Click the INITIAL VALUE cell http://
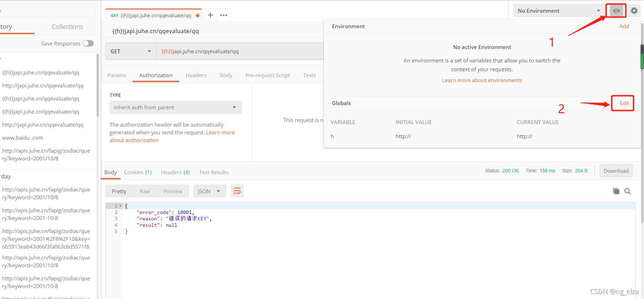This screenshot has height=299, width=644. pos(403,136)
